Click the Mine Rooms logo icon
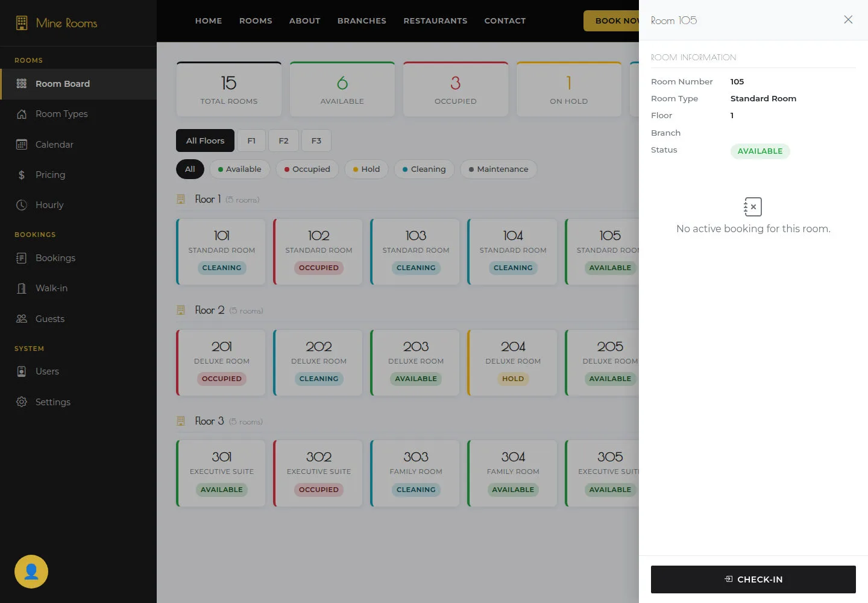This screenshot has height=603, width=868. 22,23
